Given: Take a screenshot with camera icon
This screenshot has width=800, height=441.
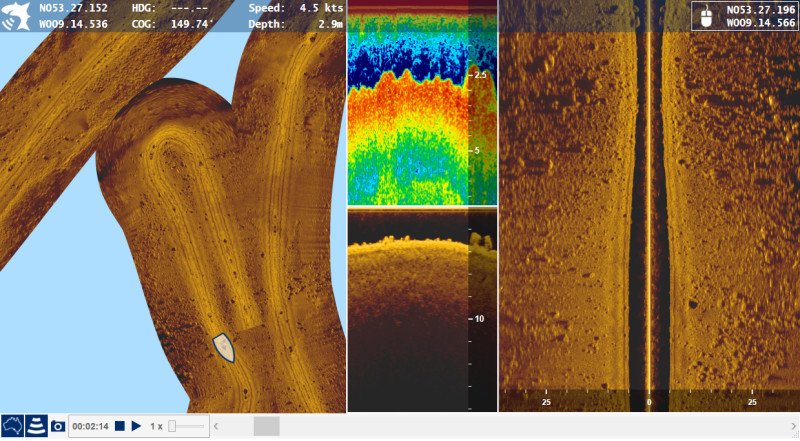Looking at the screenshot, I should [x=58, y=426].
